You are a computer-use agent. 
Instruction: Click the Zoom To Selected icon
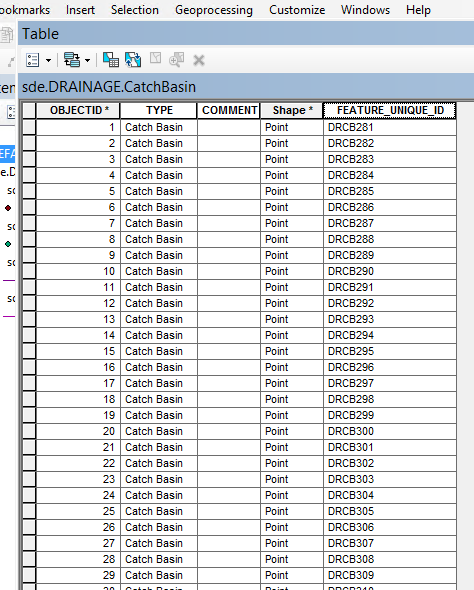tap(176, 60)
